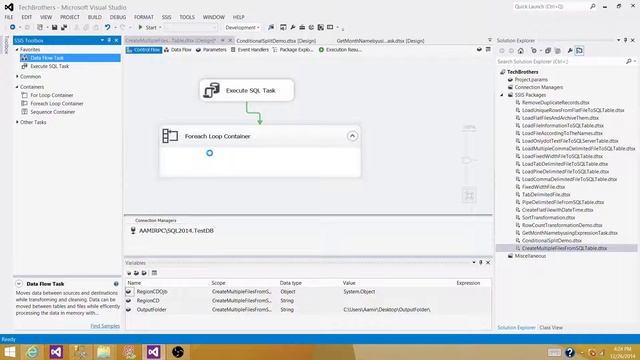
Task: Open the SSIS menu
Action: click(167, 17)
